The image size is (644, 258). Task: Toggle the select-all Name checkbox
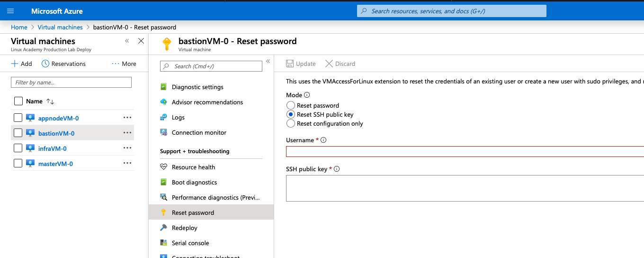(x=18, y=101)
